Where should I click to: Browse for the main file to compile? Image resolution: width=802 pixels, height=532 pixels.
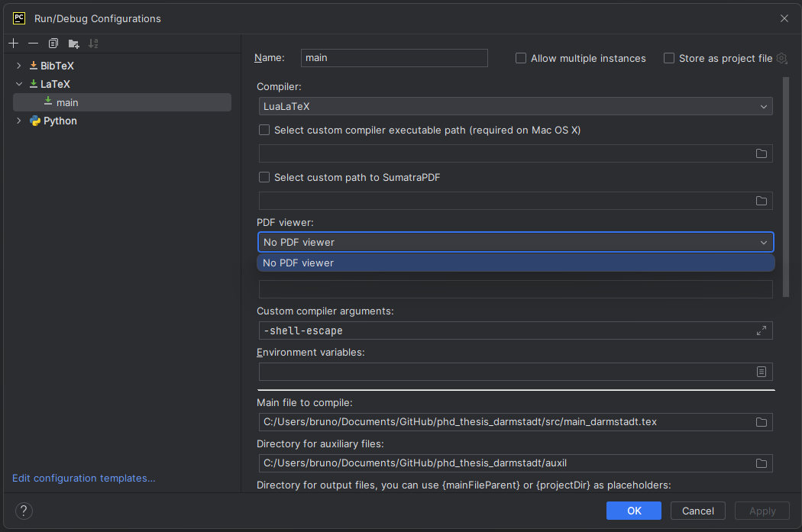pos(761,421)
